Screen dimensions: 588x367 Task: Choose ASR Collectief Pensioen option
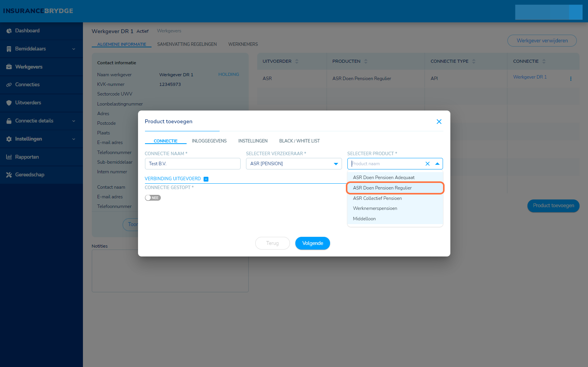[x=395, y=198]
